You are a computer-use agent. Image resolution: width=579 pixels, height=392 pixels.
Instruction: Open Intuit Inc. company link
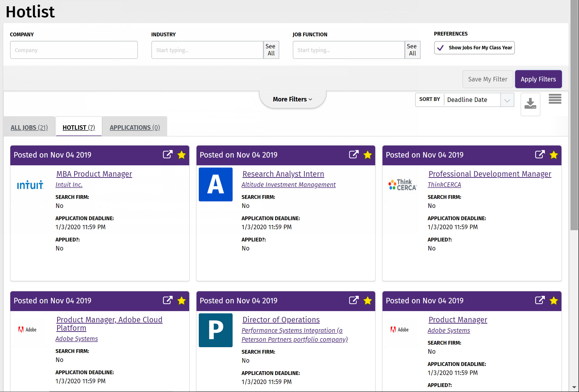pyautogui.click(x=69, y=185)
